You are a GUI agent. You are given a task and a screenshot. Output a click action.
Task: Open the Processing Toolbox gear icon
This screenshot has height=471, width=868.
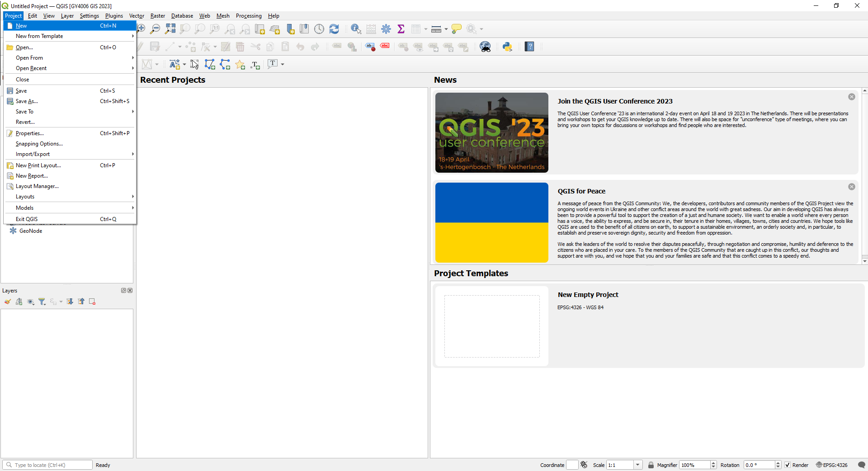(x=386, y=28)
